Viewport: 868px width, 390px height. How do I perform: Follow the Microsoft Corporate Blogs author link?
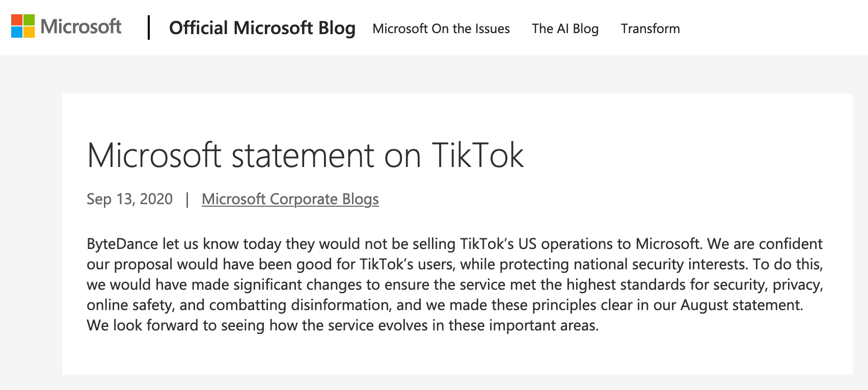pos(290,199)
